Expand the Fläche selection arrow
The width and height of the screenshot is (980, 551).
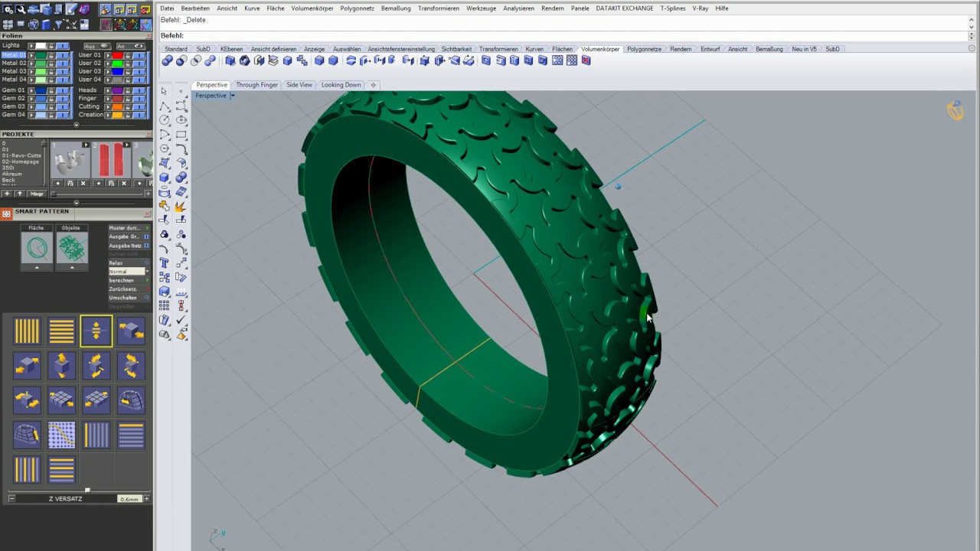37,267
